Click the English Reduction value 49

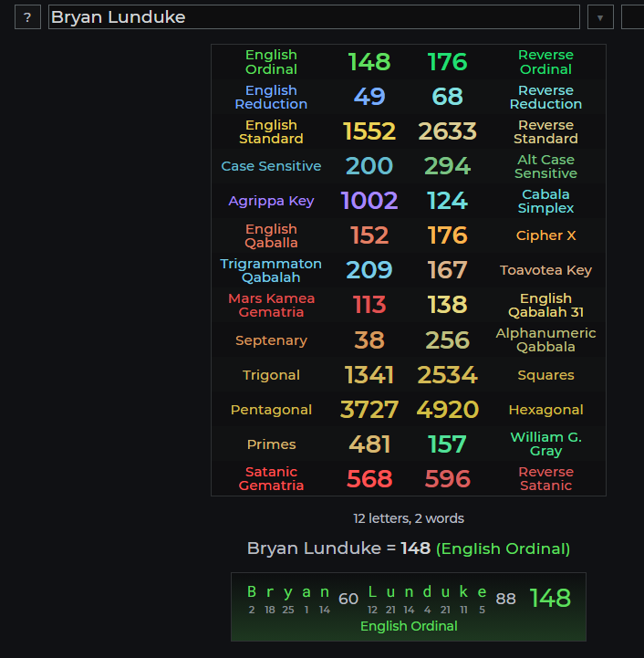click(x=369, y=97)
